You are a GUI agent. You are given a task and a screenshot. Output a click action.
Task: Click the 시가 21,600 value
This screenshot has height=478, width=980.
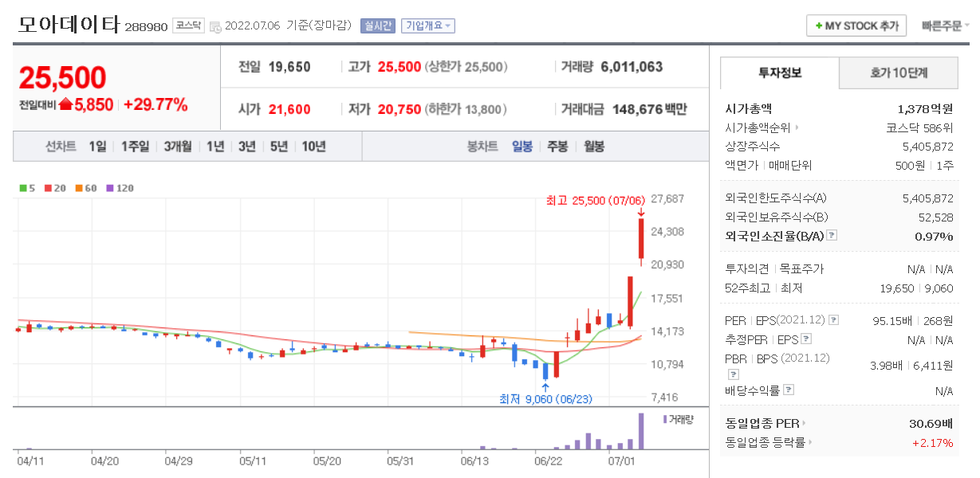point(289,109)
